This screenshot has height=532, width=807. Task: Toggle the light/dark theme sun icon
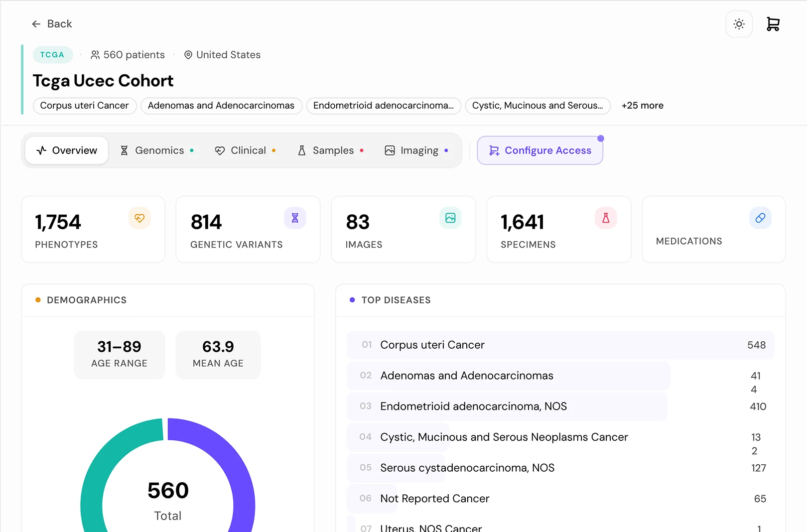click(x=739, y=24)
